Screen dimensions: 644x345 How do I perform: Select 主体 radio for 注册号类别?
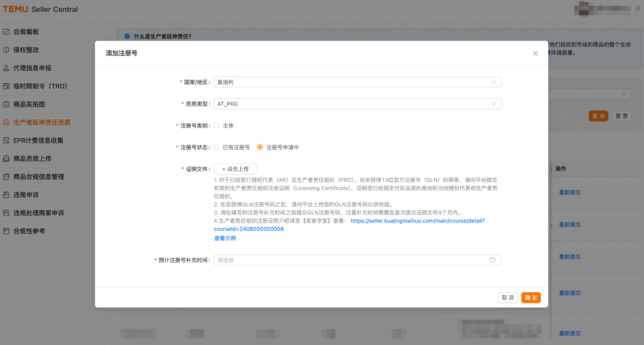[216, 125]
